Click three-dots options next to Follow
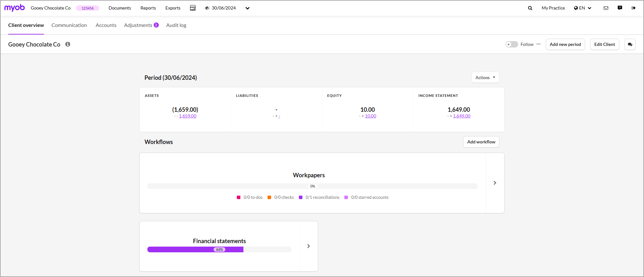This screenshot has width=644, height=277. coord(538,44)
